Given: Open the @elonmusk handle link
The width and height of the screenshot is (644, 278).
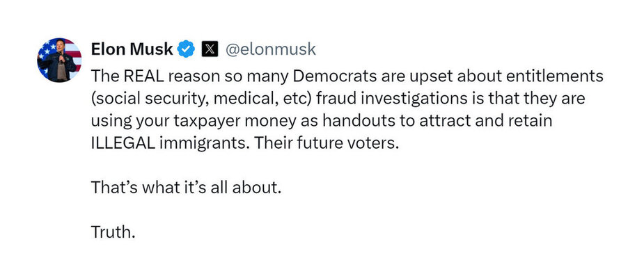Looking at the screenshot, I should coord(271,49).
